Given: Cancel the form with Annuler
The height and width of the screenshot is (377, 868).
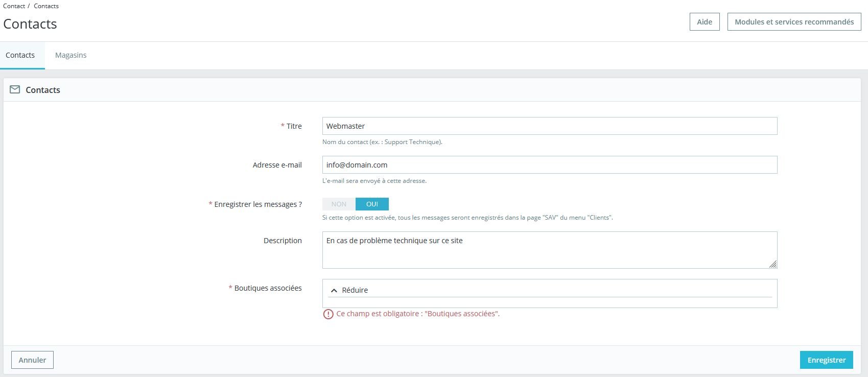Looking at the screenshot, I should coord(32,360).
